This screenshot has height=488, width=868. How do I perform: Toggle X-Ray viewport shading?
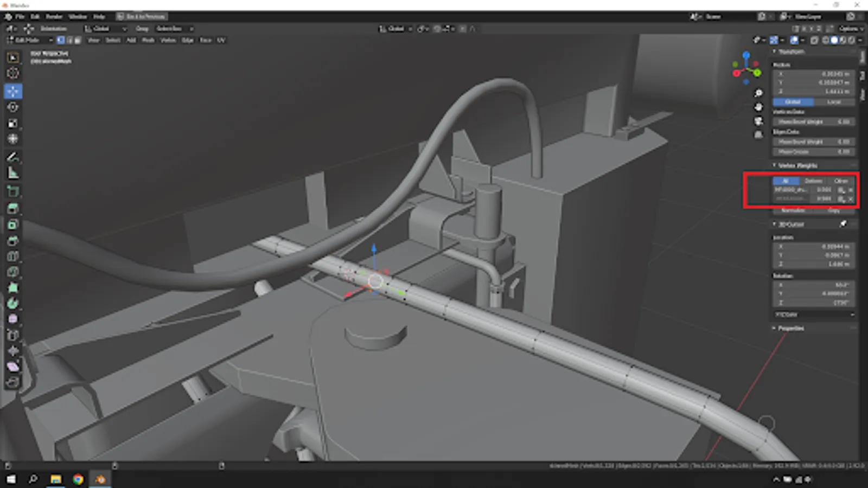pos(814,40)
